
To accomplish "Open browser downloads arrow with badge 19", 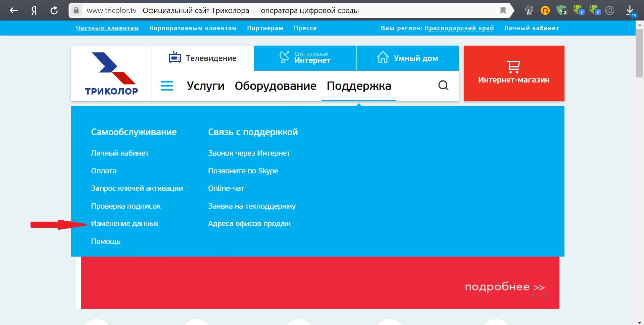I will 631,11.
